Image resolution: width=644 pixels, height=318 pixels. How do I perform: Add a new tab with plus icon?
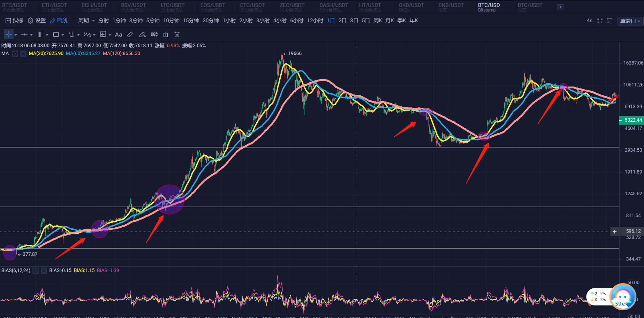(x=560, y=7)
